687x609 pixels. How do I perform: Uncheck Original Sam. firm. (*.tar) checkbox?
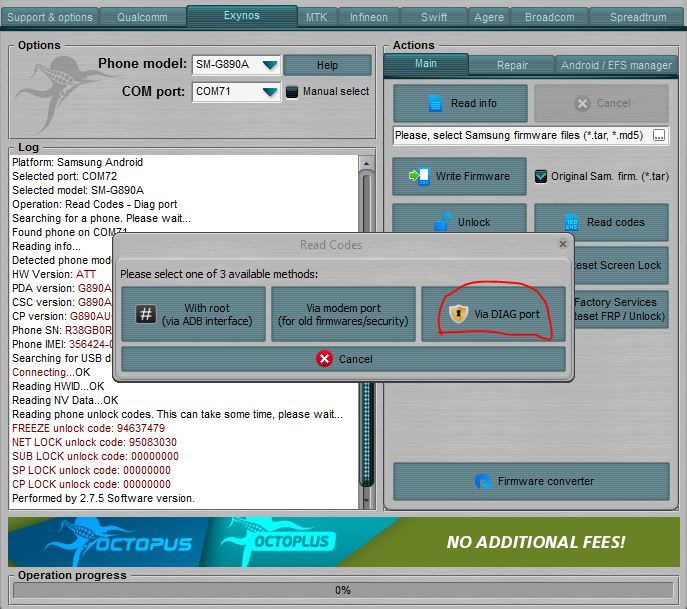point(541,177)
